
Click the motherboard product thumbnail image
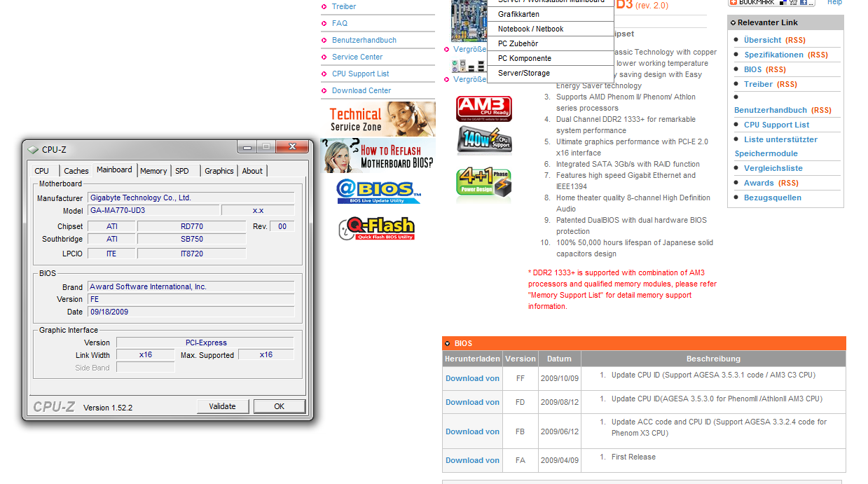point(469,21)
